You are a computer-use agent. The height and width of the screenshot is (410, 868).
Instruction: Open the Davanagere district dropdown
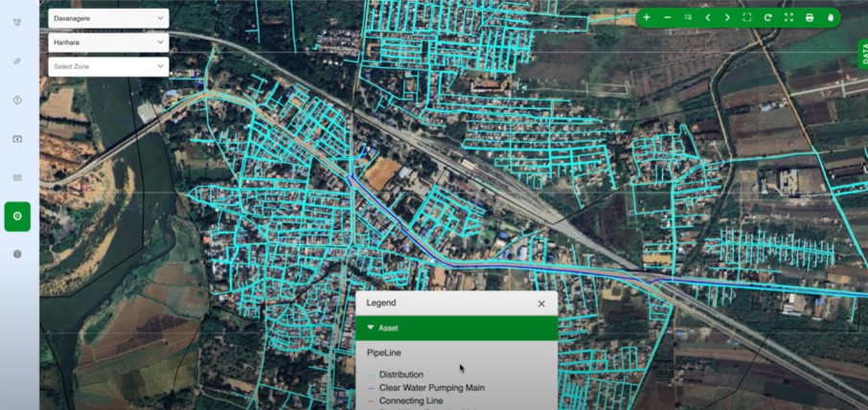(108, 18)
